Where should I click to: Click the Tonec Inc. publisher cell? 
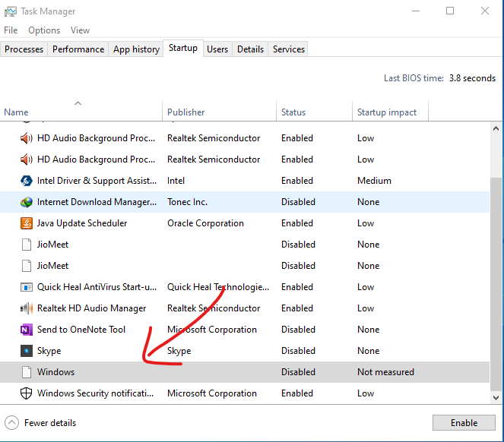pos(187,202)
